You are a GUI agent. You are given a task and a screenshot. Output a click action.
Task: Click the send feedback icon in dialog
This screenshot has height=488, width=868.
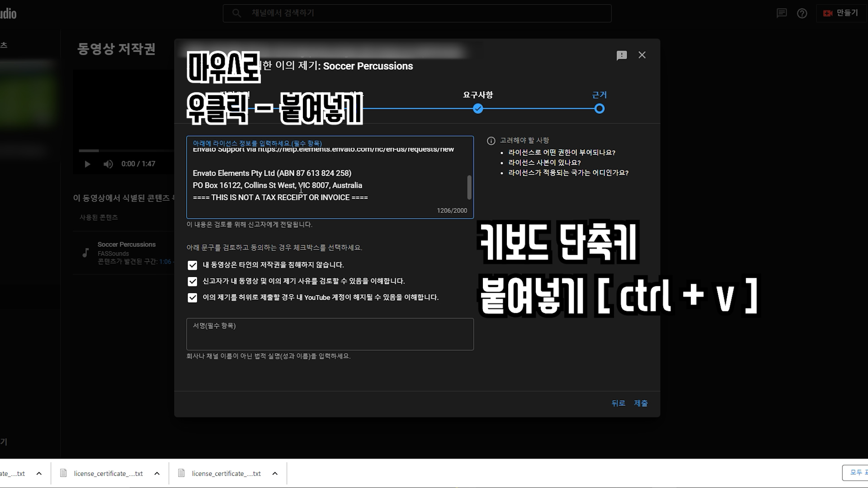[x=622, y=55]
